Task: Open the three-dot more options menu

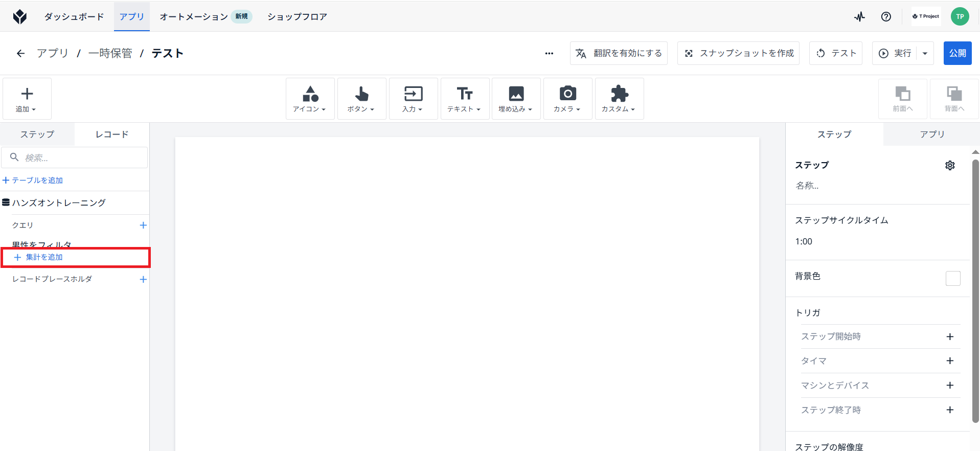Action: pos(549,53)
